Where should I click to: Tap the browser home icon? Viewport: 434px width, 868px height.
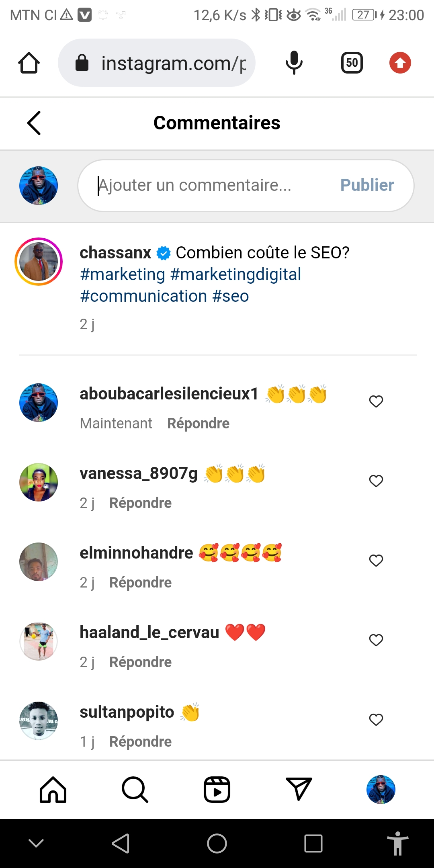pos(29,63)
